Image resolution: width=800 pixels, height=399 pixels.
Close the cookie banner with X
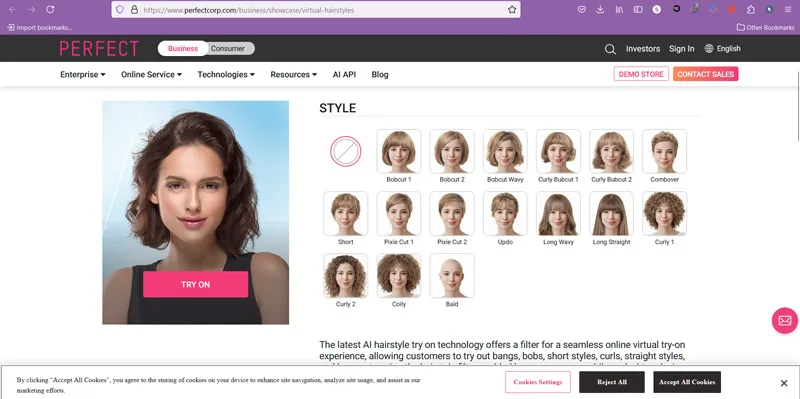click(x=784, y=383)
